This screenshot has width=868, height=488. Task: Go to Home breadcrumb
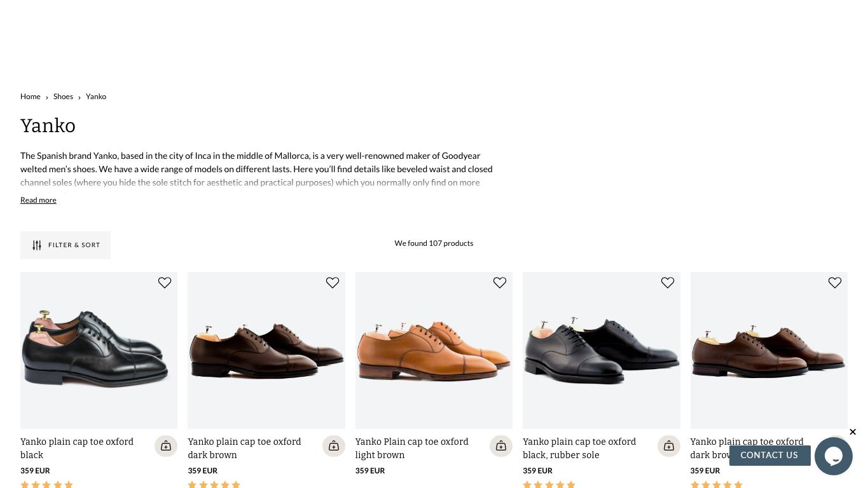pyautogui.click(x=31, y=97)
